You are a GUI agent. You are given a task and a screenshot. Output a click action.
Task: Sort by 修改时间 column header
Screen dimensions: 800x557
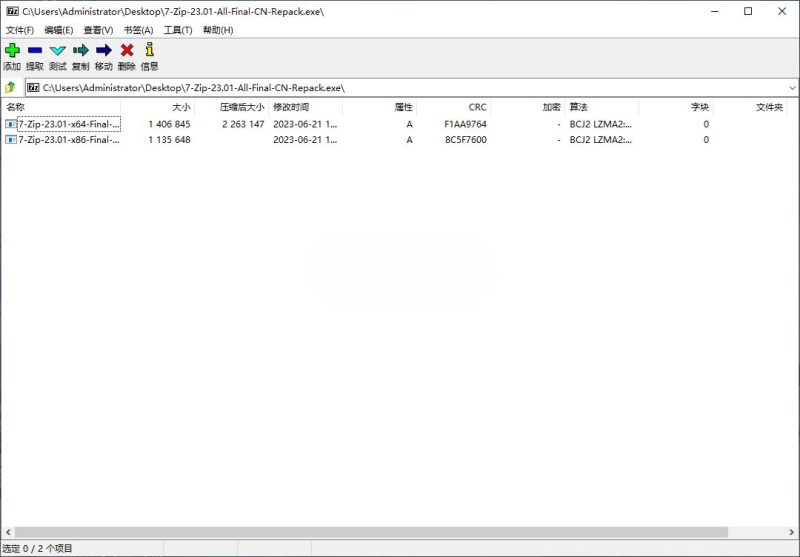click(x=306, y=107)
